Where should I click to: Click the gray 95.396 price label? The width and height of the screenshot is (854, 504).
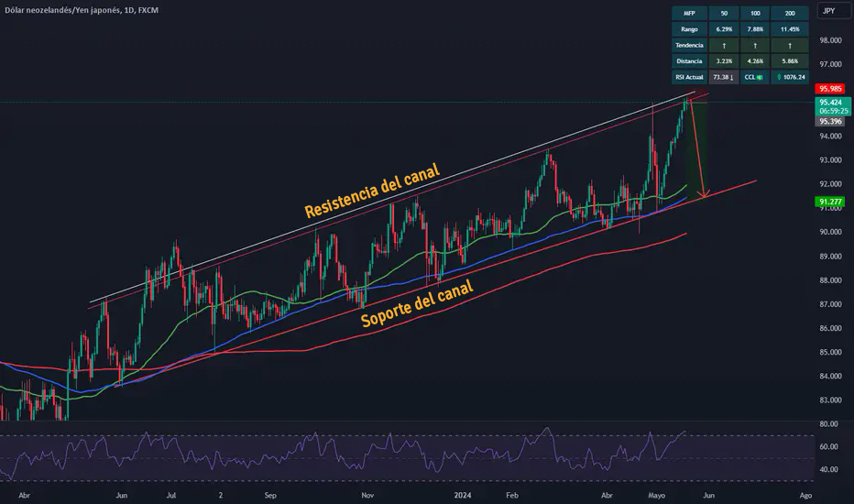(831, 121)
